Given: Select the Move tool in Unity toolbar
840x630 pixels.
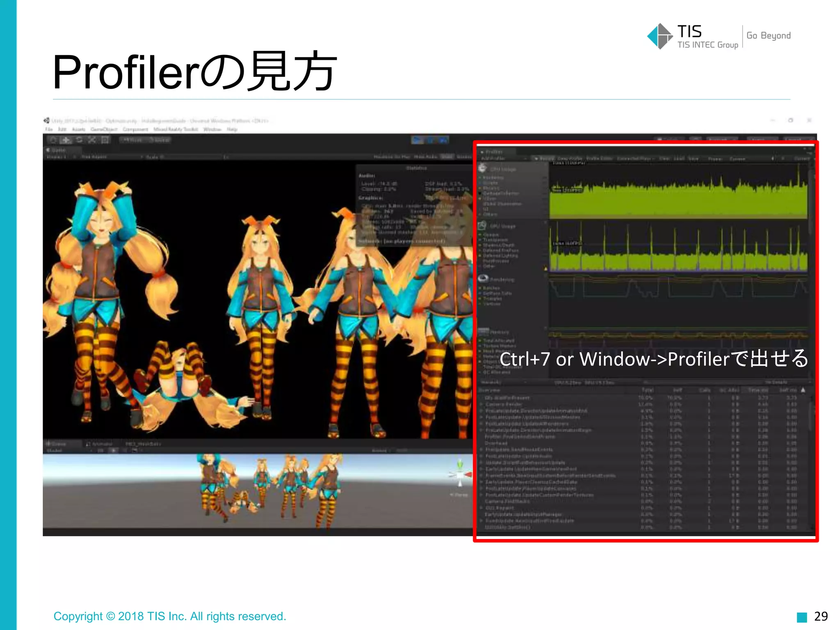Looking at the screenshot, I should [66, 140].
